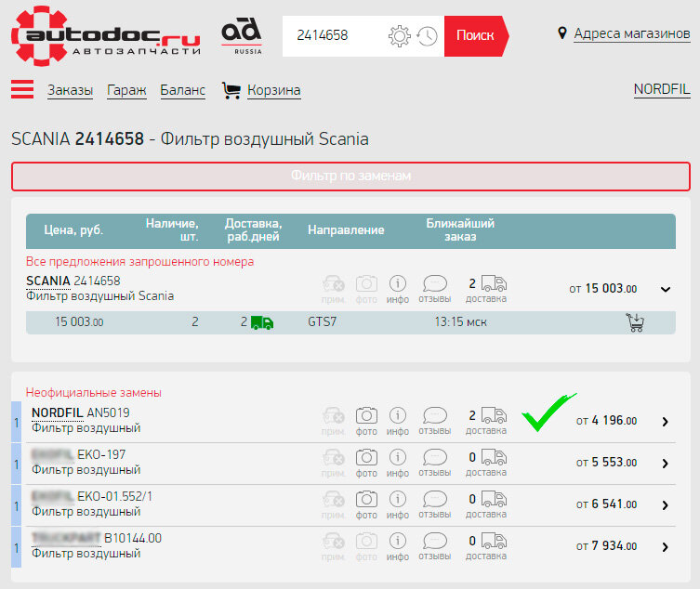Open the red hamburger menu
Viewport: 700px width, 589px height.
pos(22,89)
